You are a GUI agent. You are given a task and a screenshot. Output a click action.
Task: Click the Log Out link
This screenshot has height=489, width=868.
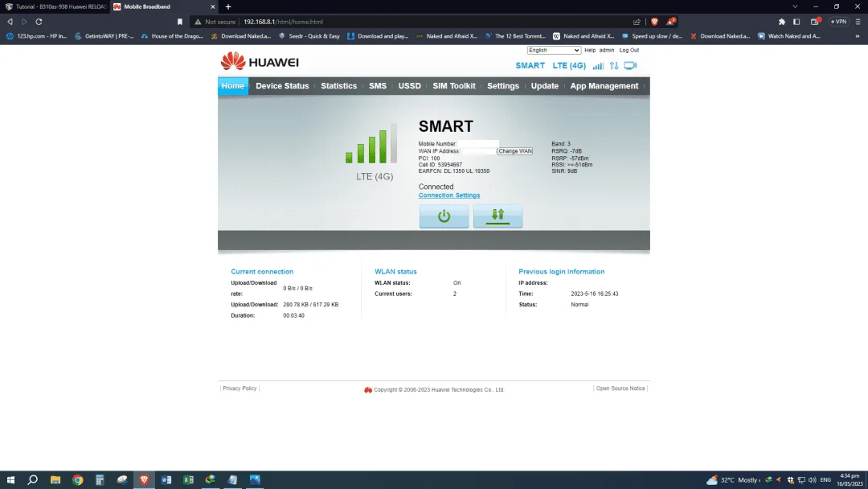tap(628, 50)
